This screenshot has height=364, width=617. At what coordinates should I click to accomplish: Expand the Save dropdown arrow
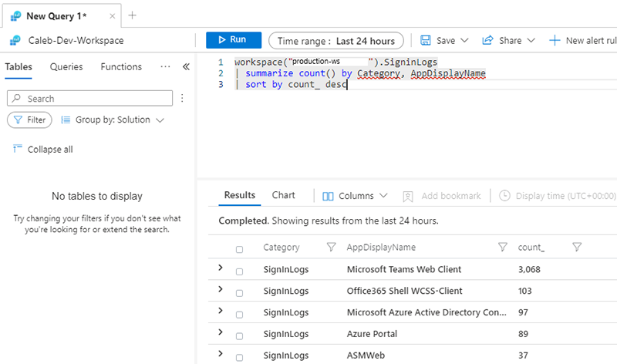point(464,41)
